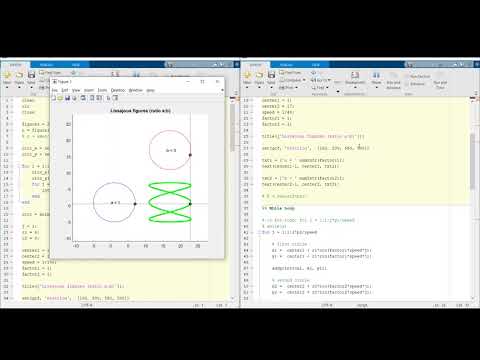Collapse for-loop fold marker in left editor

(x=20, y=166)
